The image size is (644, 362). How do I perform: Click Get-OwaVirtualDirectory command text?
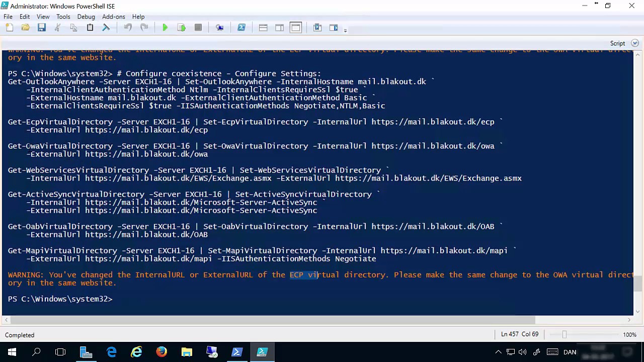[60, 146]
